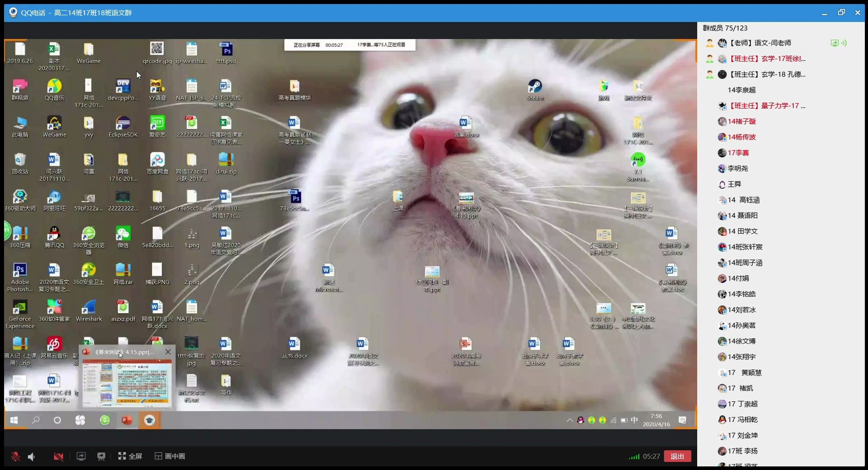This screenshot has width=868, height=470.
Task: Open the dituizip archive on desktop
Action: tap(226, 164)
